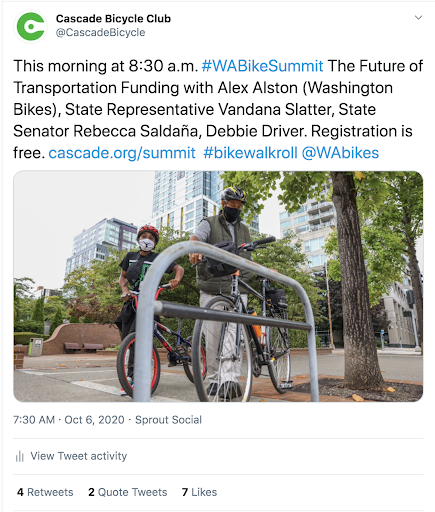Show the 4 Retweets list
The width and height of the screenshot is (435, 512).
tap(45, 492)
